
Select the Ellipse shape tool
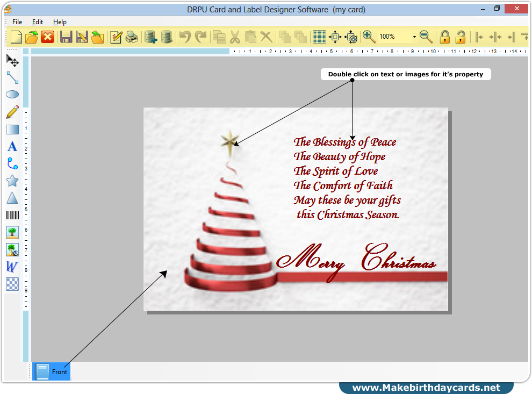click(x=12, y=95)
